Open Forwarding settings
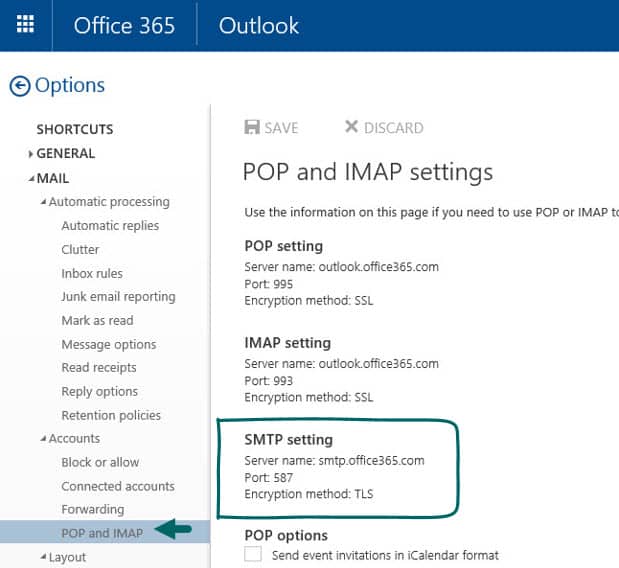The width and height of the screenshot is (619, 568). (93, 510)
